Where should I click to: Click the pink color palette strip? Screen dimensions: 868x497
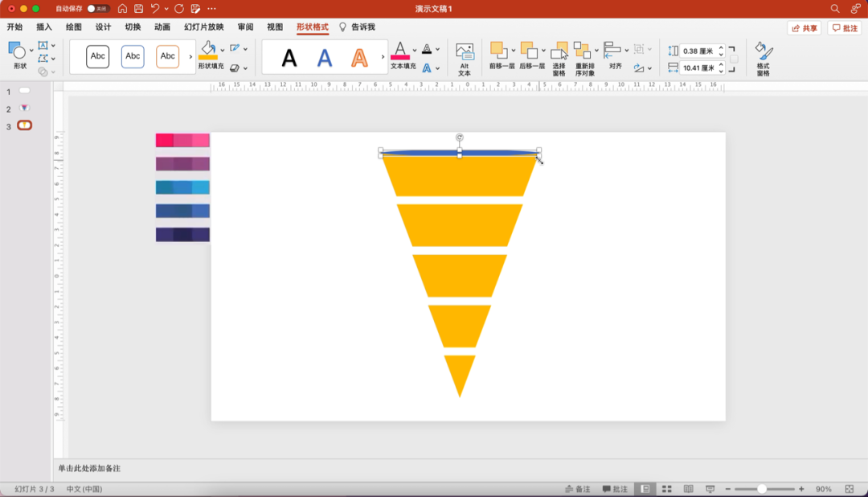(182, 140)
